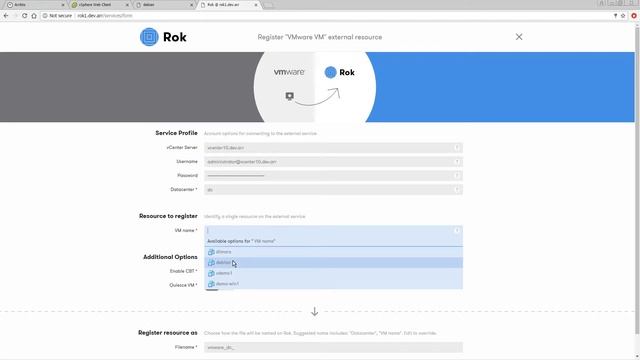
Task: Choose the debian VM option
Action: [x=333, y=262]
